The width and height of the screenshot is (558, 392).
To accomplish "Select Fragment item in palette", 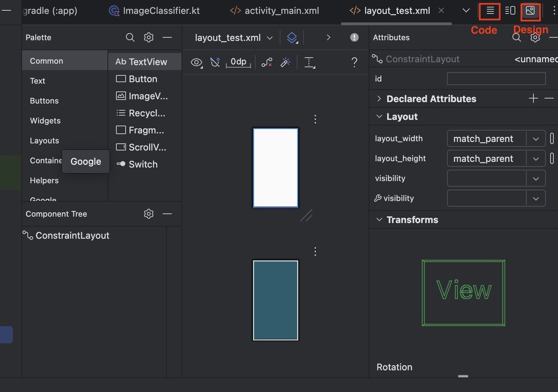I will click(x=145, y=130).
